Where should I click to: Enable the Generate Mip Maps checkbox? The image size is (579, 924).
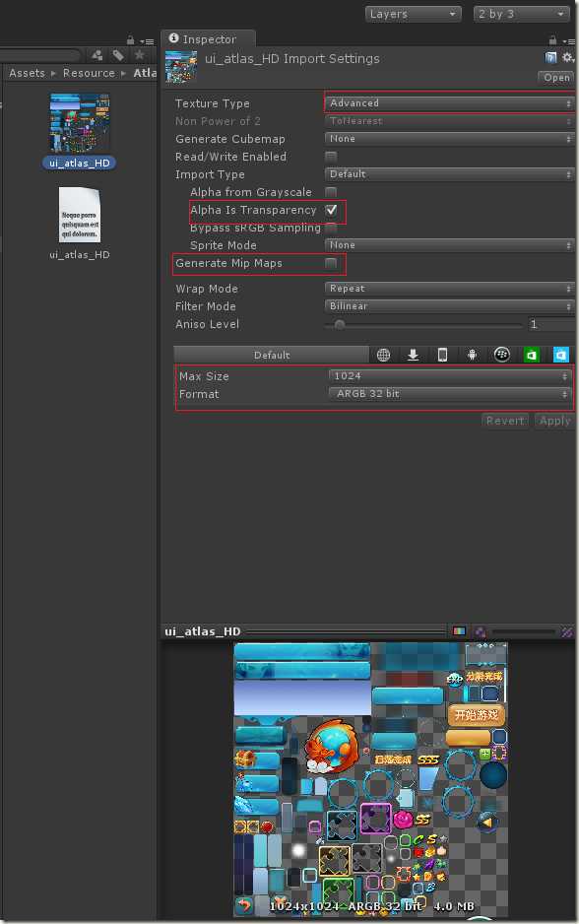coord(331,263)
